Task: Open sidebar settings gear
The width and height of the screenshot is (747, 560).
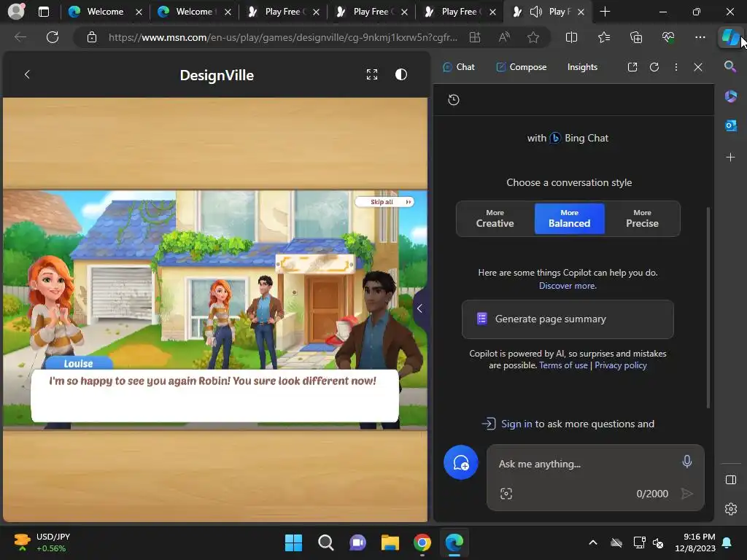Action: (730, 509)
